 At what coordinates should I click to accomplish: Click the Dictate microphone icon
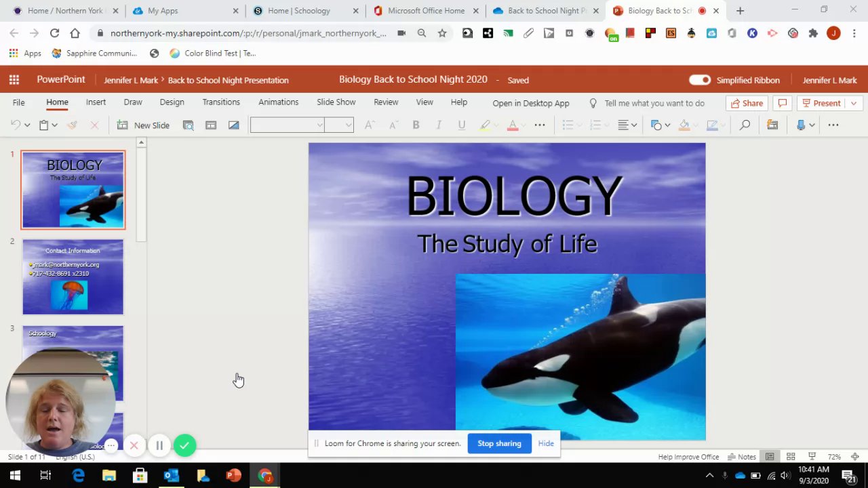tap(801, 125)
